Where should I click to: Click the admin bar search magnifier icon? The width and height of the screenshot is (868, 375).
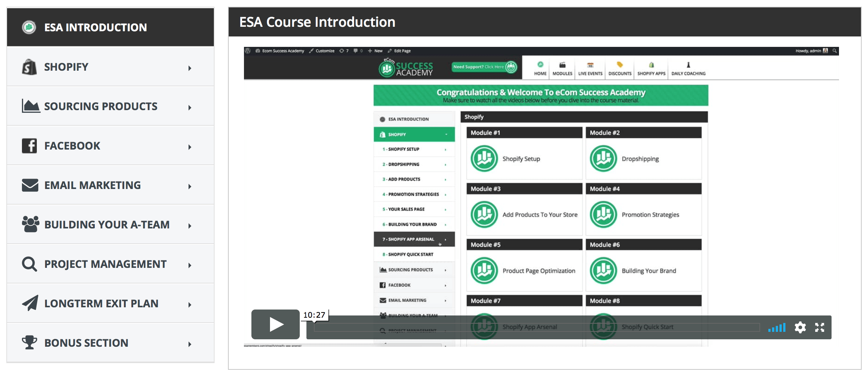(835, 51)
